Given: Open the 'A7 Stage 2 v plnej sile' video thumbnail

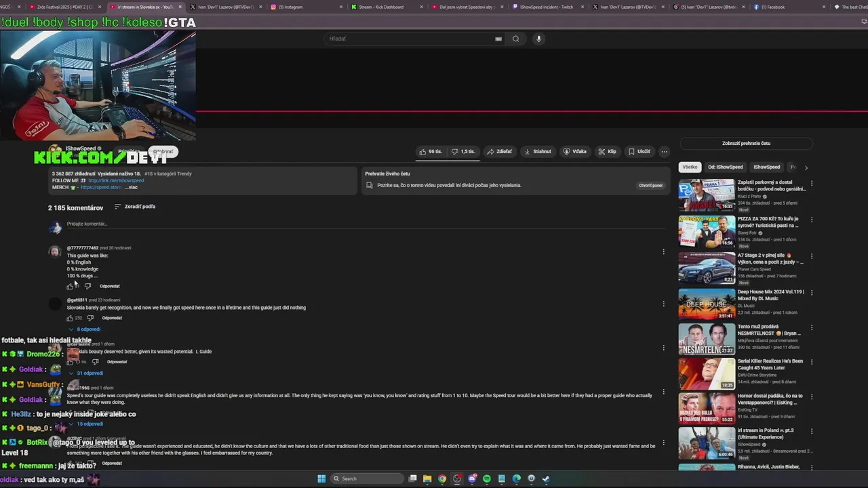Looking at the screenshot, I should [x=707, y=268].
